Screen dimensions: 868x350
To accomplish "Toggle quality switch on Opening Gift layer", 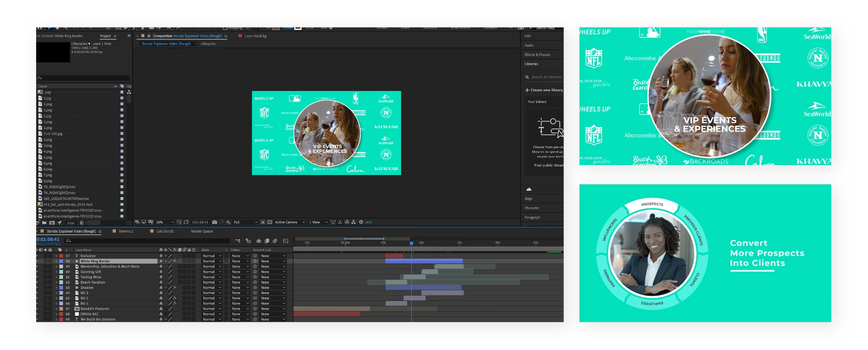I will pyautogui.click(x=170, y=272).
